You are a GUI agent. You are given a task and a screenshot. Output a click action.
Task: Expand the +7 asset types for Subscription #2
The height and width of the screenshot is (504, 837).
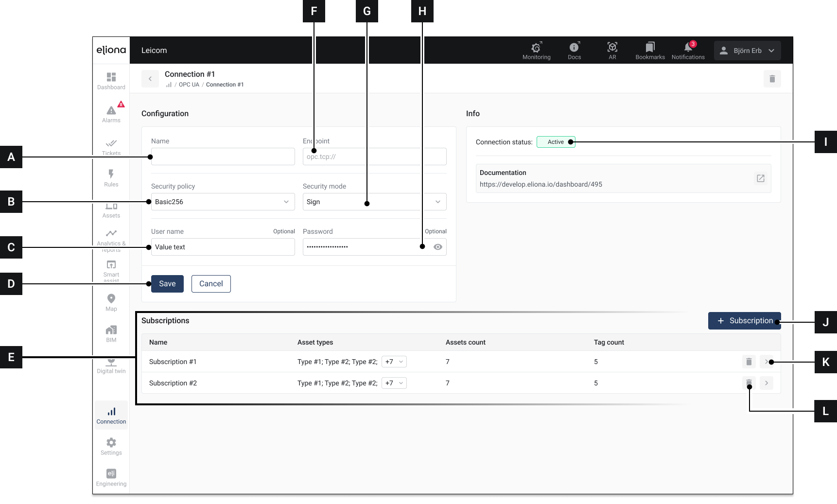pyautogui.click(x=394, y=383)
